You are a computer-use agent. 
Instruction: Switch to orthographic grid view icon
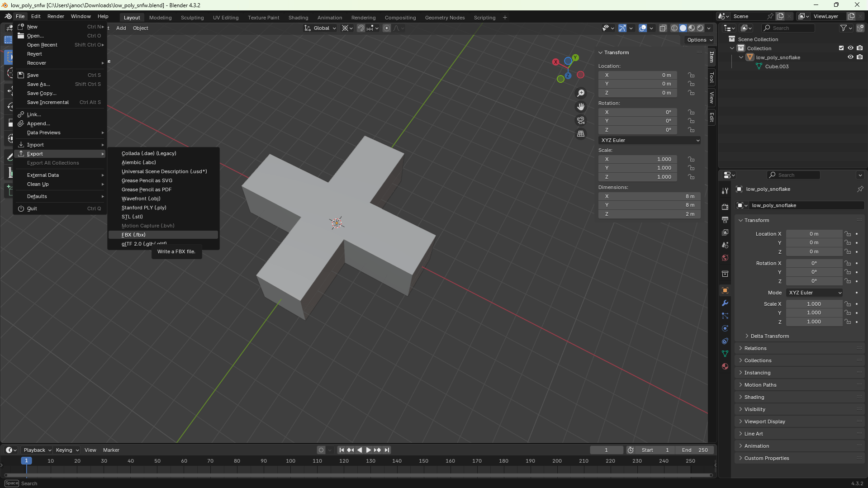(581, 134)
